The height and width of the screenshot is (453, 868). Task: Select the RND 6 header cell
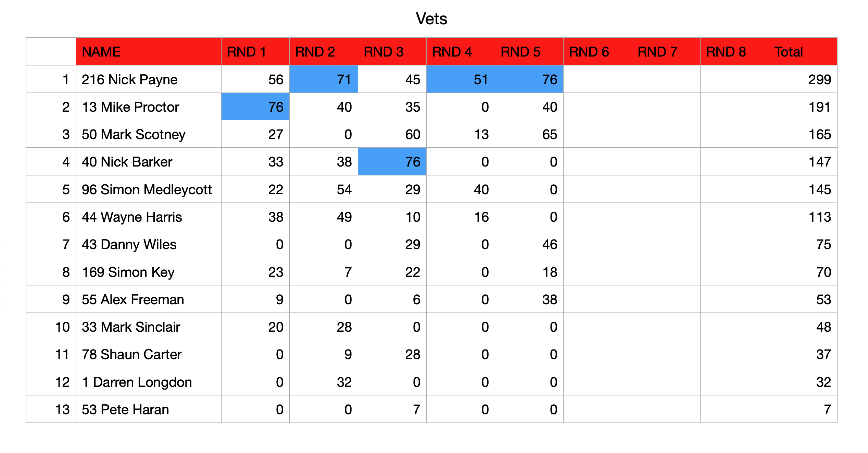pyautogui.click(x=597, y=51)
